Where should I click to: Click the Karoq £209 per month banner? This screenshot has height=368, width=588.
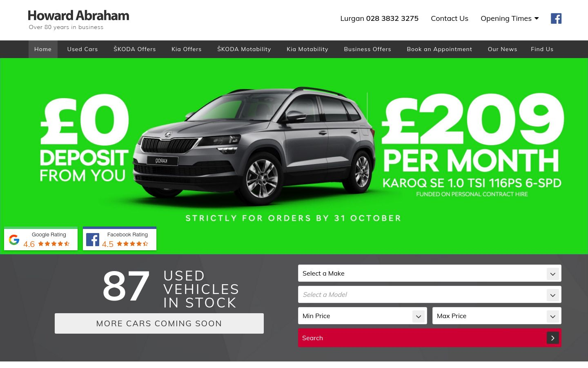[x=294, y=156]
